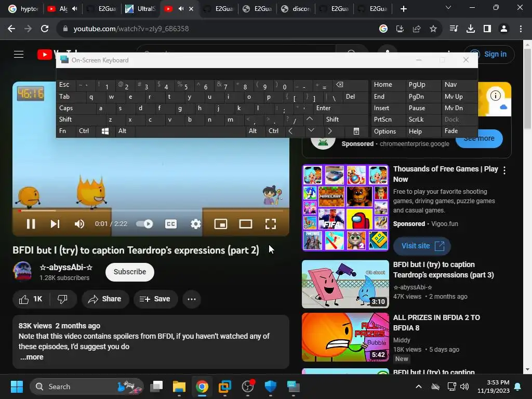
Task: Open more actions three-dot menu below video
Action: pos(192,299)
